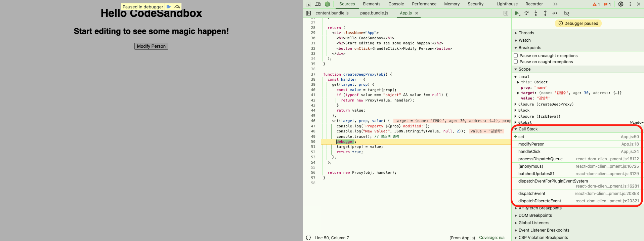Select the 'set' call stack frame
Screen dimensions: 644x241
(x=577, y=137)
